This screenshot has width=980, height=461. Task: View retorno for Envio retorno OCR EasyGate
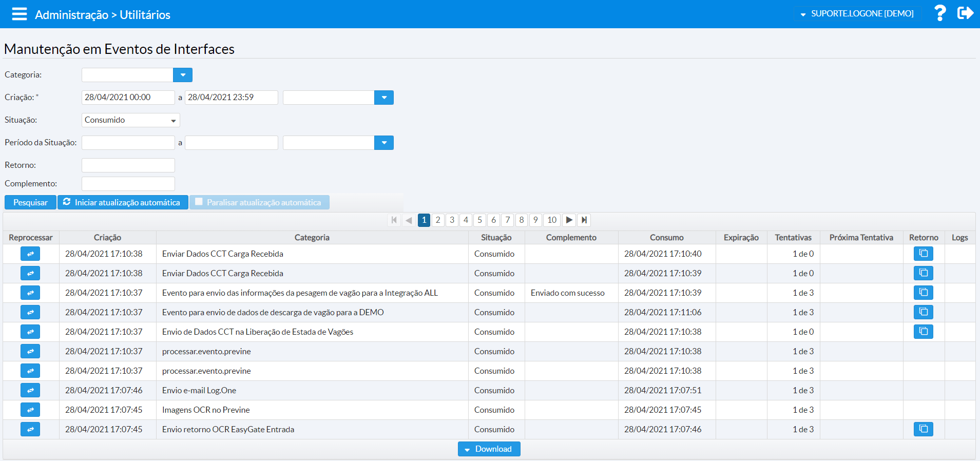tap(923, 429)
